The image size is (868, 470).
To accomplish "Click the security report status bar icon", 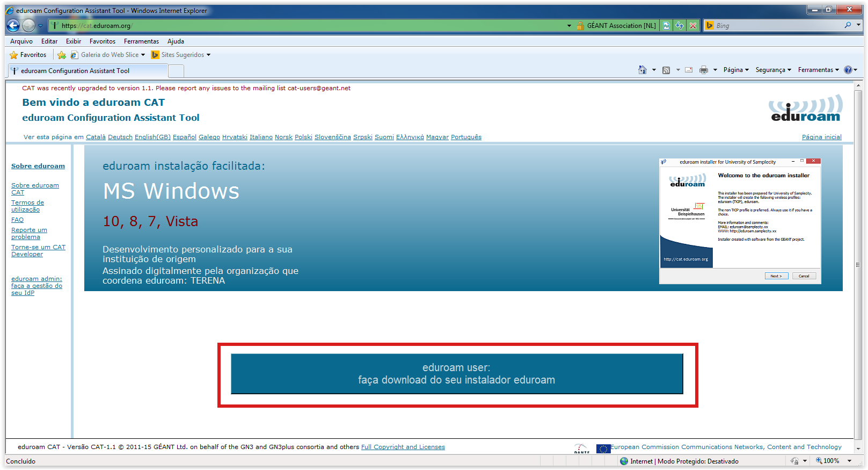I will pyautogui.click(x=794, y=461).
